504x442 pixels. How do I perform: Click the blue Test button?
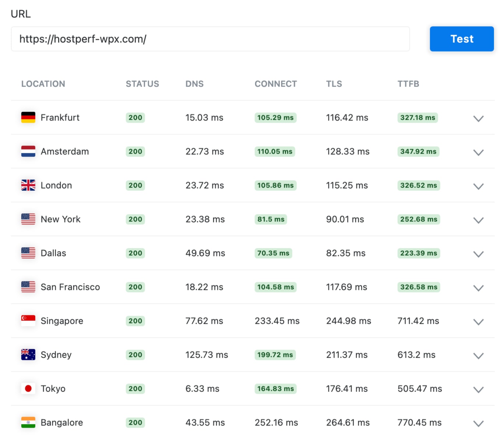pos(462,39)
